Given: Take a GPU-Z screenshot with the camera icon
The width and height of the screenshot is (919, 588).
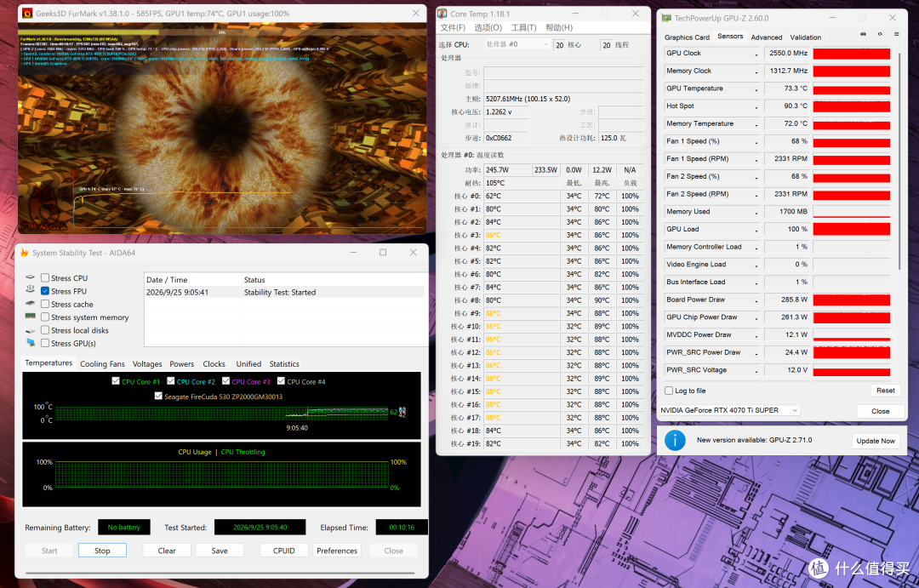Looking at the screenshot, I should pyautogui.click(x=863, y=35).
